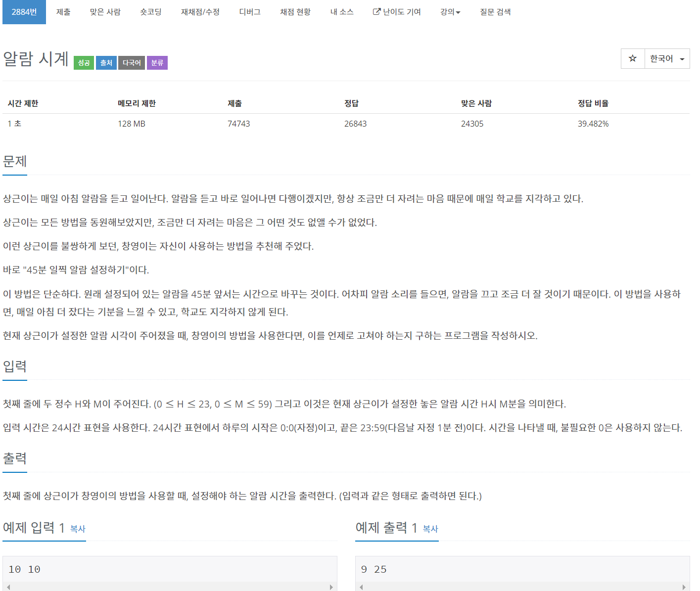This screenshot has width=700, height=591.
Task: Expand the 강의 dropdown menu
Action: (450, 12)
